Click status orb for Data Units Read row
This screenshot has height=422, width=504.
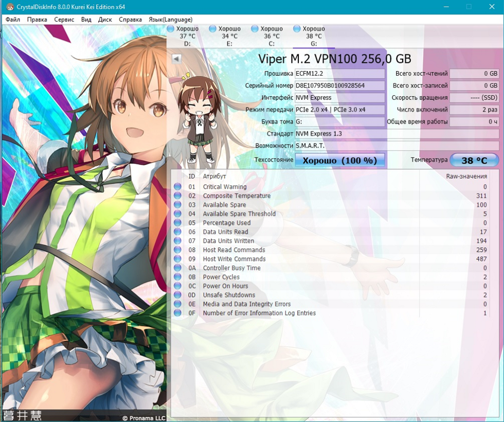177,232
